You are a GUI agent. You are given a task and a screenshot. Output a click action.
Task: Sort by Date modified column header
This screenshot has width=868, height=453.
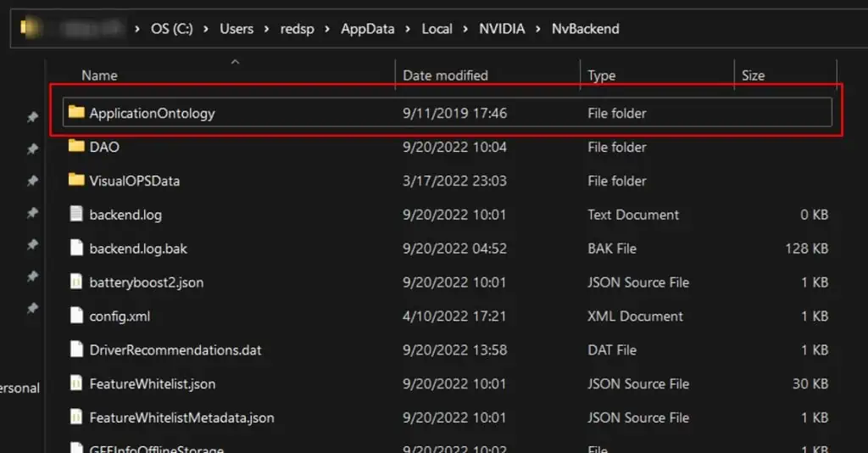coord(445,75)
